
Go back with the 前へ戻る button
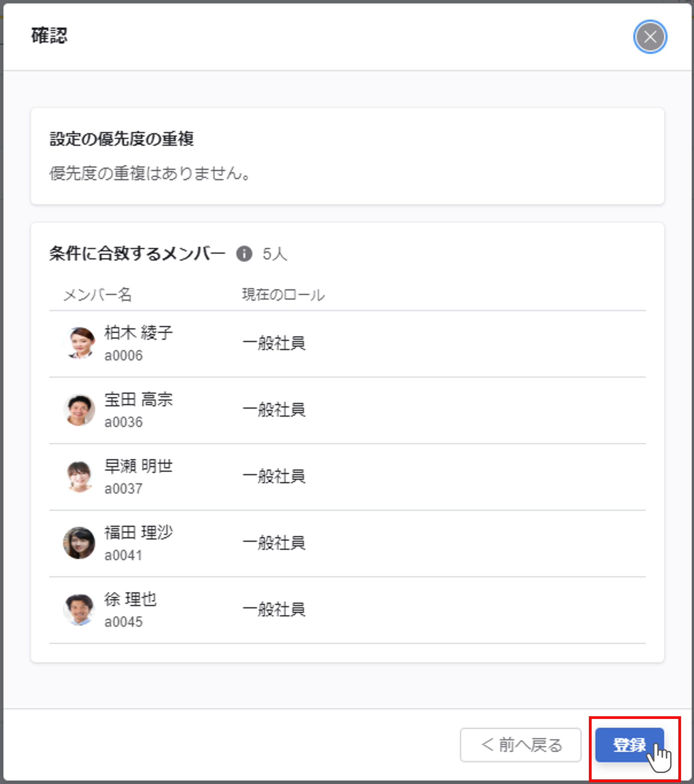(x=521, y=745)
